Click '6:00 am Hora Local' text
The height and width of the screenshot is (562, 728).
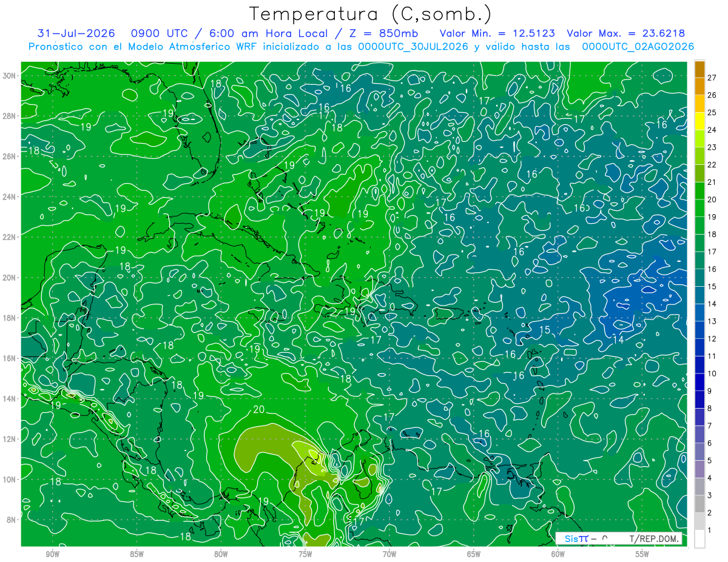point(268,33)
